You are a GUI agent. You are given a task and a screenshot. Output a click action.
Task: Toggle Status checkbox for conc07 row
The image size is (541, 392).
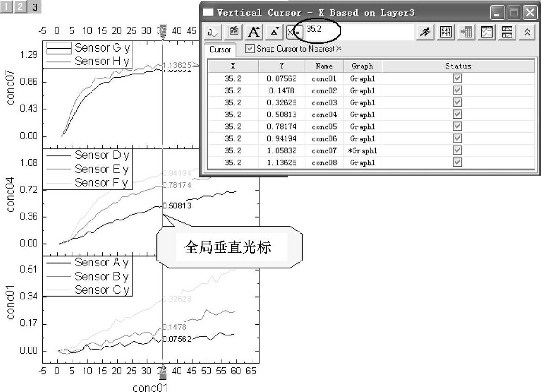(x=458, y=150)
